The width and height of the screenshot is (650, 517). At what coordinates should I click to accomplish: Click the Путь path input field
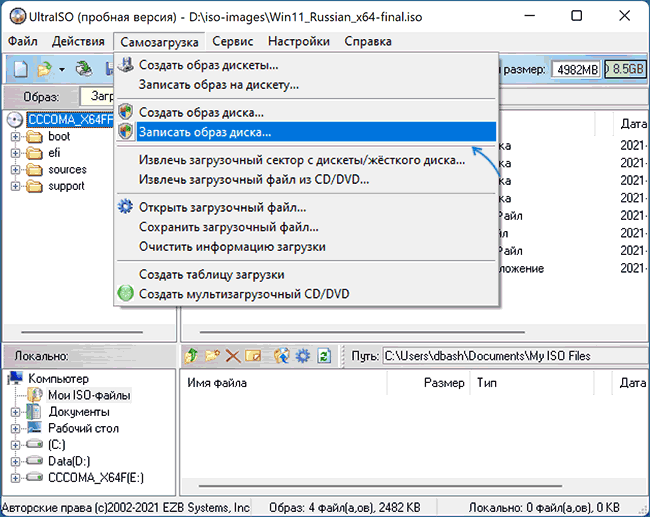[x=515, y=356]
